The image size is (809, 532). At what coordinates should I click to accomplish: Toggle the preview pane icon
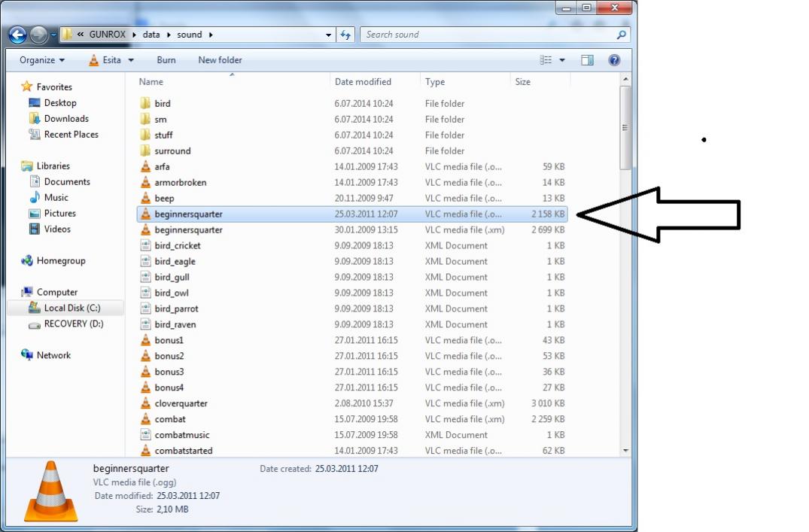[x=588, y=60]
